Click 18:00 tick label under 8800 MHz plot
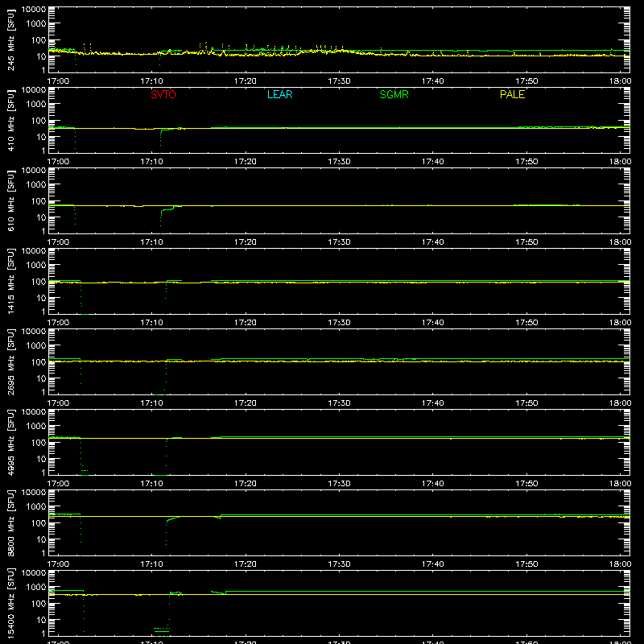 [x=620, y=564]
